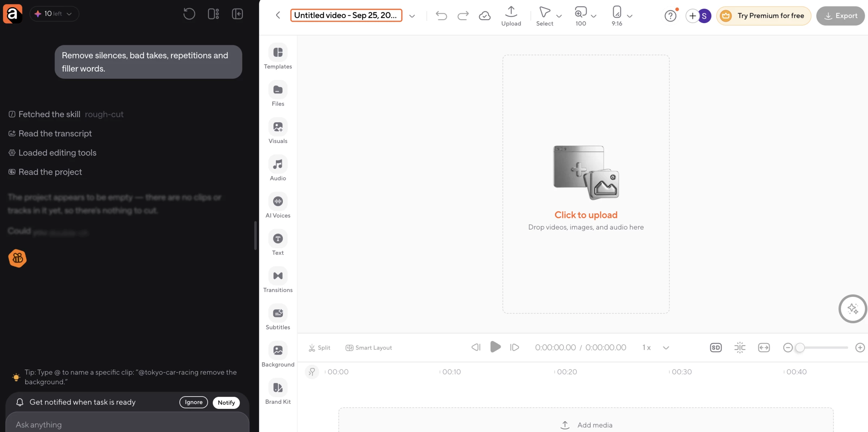This screenshot has width=868, height=432.
Task: Open the help question mark icon
Action: click(670, 16)
